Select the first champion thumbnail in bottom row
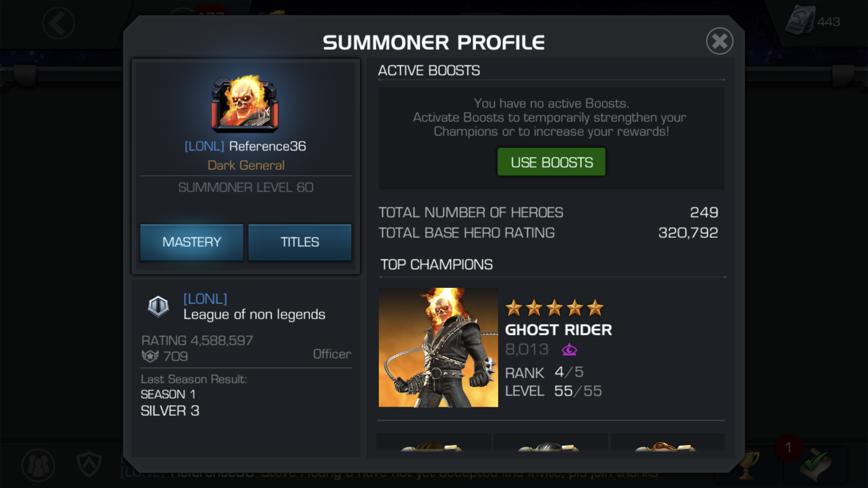 pos(434,442)
